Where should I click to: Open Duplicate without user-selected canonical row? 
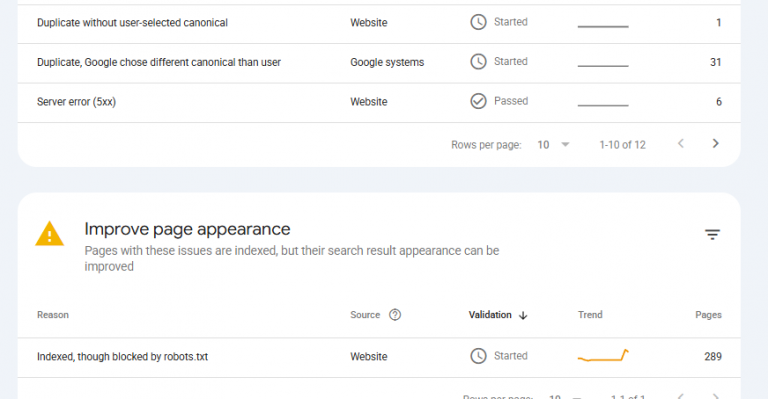pyautogui.click(x=379, y=23)
